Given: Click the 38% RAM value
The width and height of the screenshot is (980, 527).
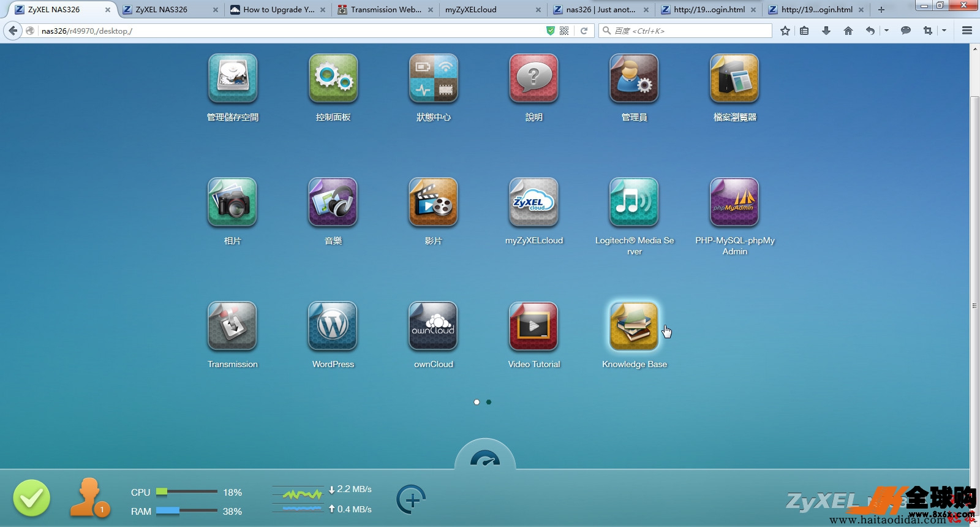Looking at the screenshot, I should point(232,511).
